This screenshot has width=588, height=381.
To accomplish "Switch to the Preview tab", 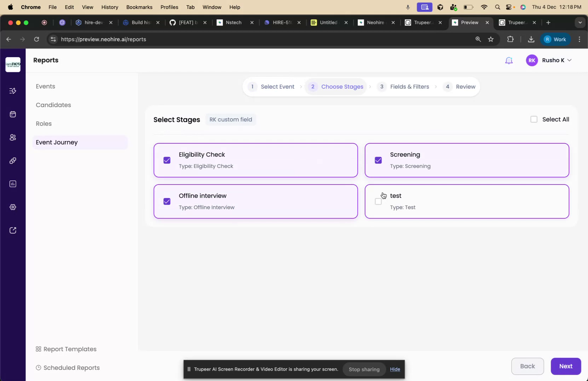I will point(469,22).
